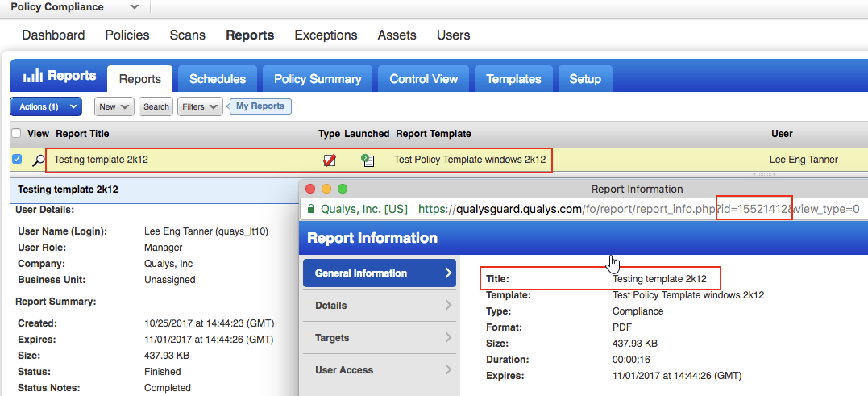This screenshot has height=396, width=868.
Task: Click the magnifier view icon in report row
Action: click(x=38, y=160)
